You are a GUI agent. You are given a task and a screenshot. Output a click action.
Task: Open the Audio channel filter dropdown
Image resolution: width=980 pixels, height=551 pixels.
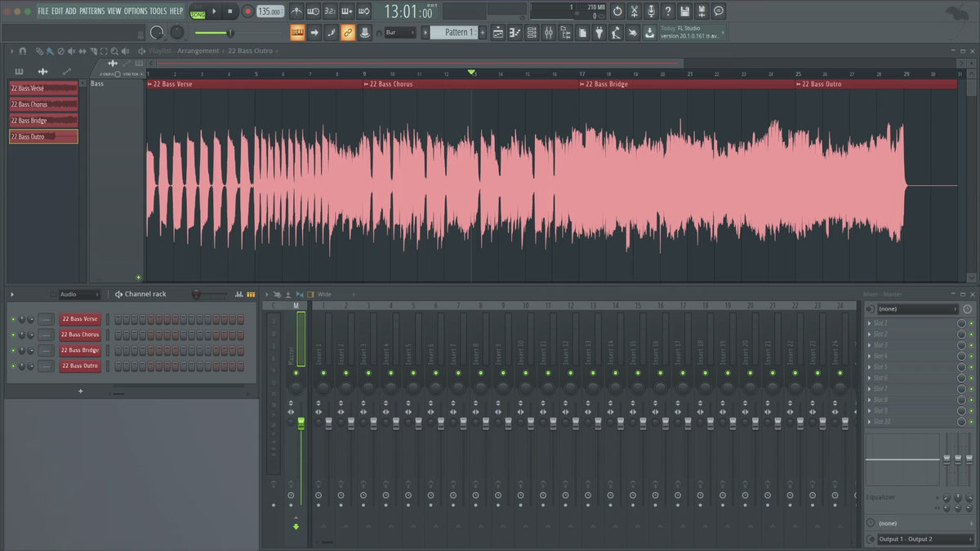(78, 294)
